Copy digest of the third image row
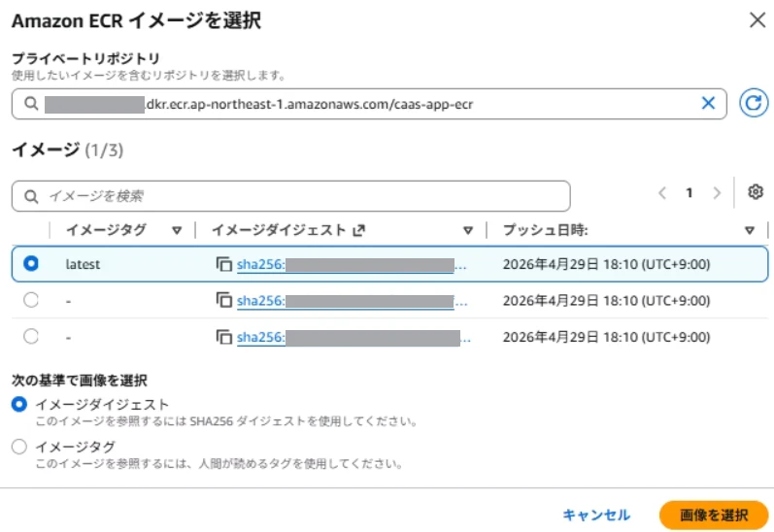The image size is (774, 532). pos(224,337)
